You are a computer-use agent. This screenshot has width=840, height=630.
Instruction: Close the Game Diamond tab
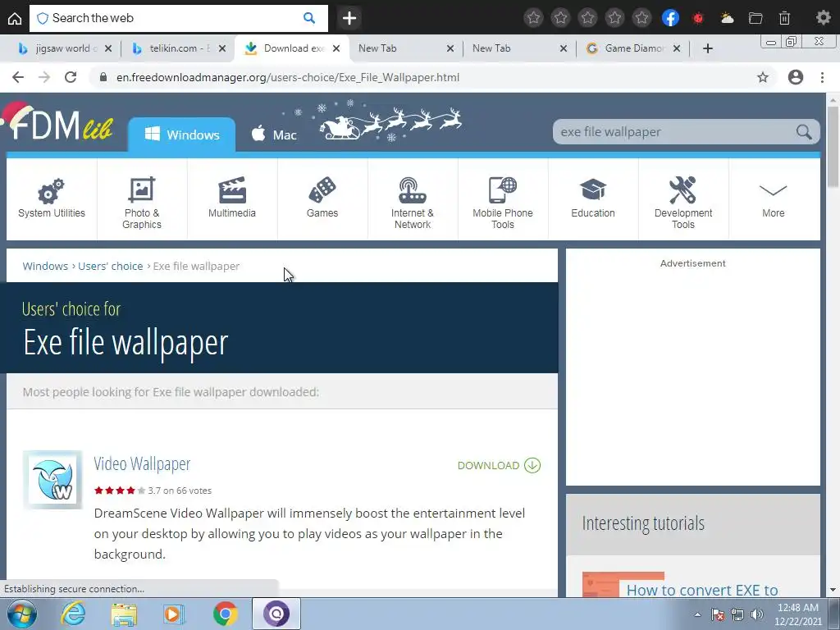(677, 48)
